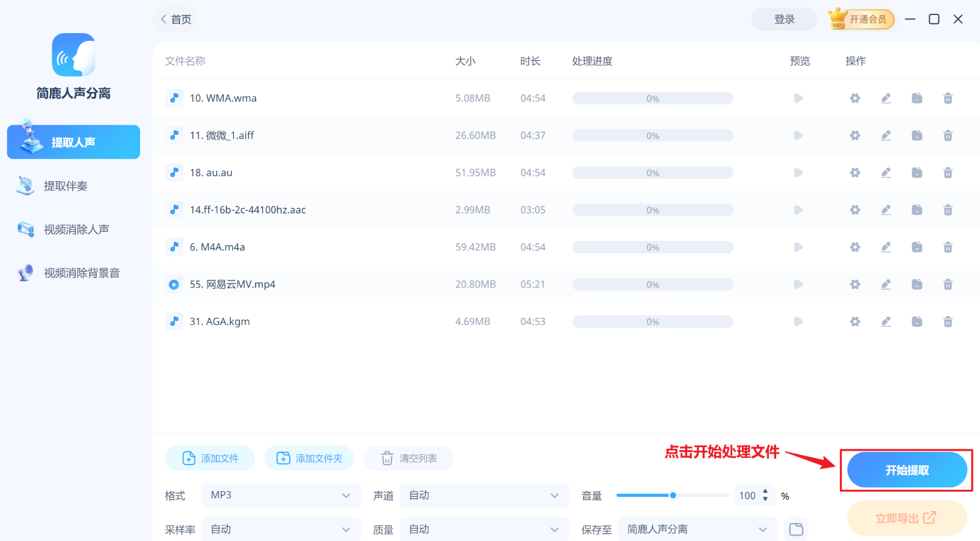Click edit pencil icon for 11. 微微_1.aiff
The height and width of the screenshot is (541, 980).
(x=886, y=135)
